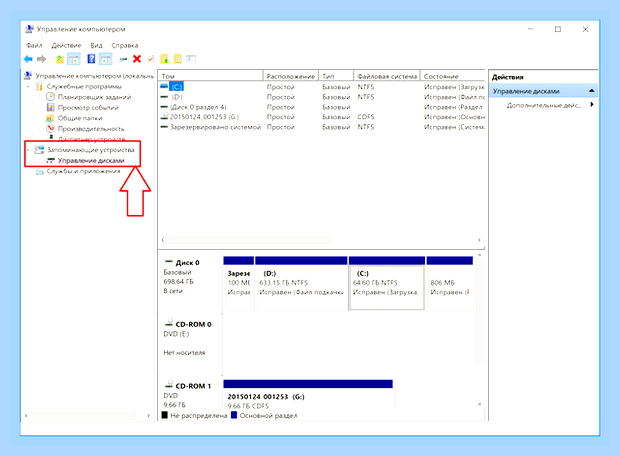Screen dimensions: 620x456
Task: Open the Файл menu
Action: (x=34, y=45)
